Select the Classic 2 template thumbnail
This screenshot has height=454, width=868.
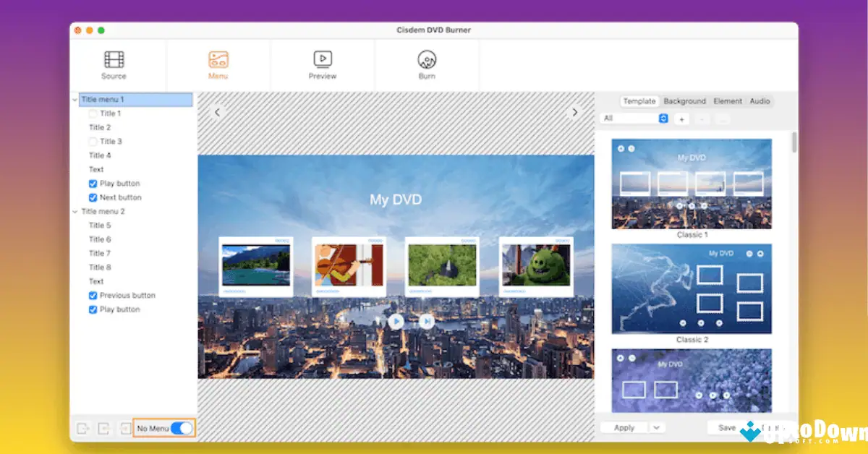692,288
